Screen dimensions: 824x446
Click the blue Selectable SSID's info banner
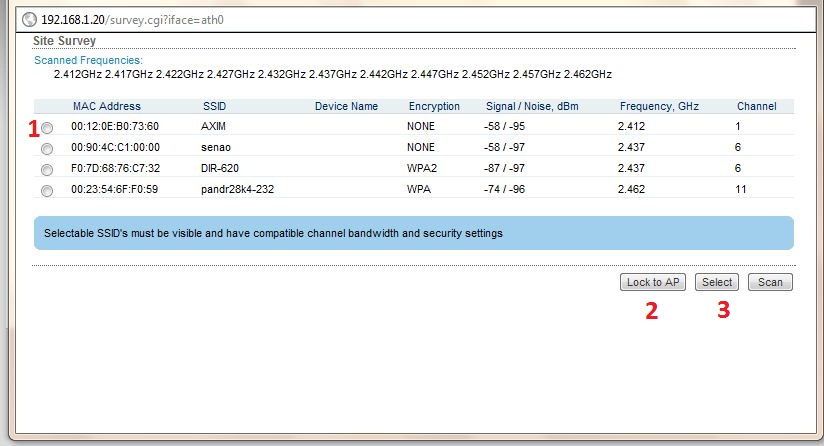(412, 233)
